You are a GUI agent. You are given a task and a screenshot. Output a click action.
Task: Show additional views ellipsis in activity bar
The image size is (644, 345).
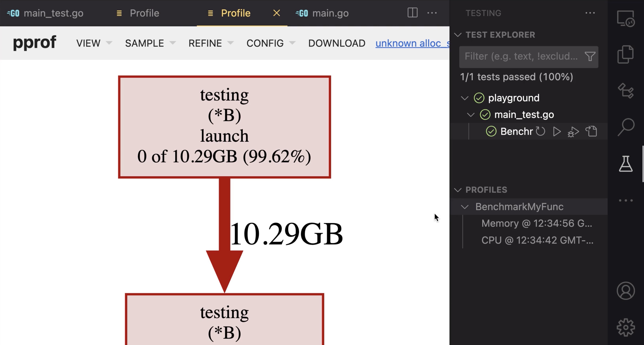point(626,200)
